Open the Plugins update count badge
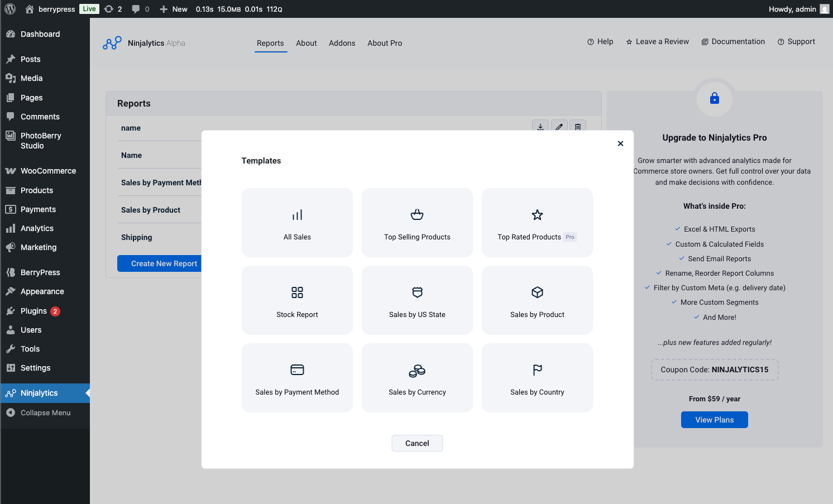Image resolution: width=833 pixels, height=504 pixels. pyautogui.click(x=56, y=311)
